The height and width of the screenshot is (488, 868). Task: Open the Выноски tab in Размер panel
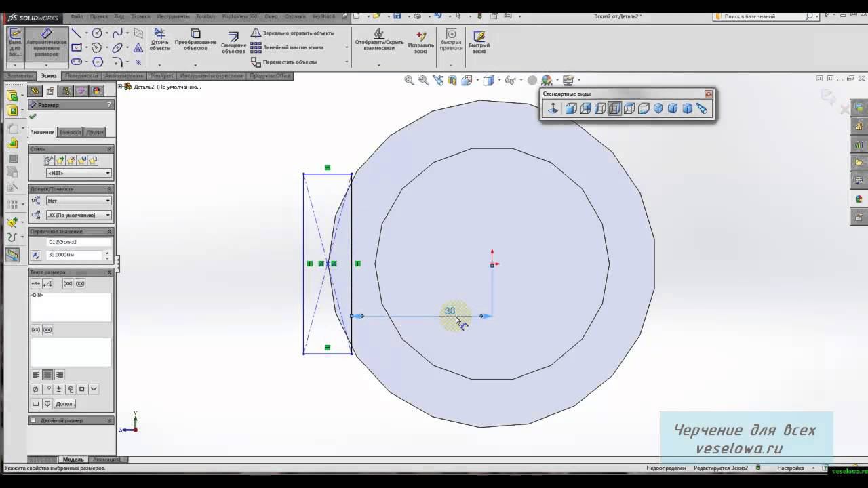click(x=70, y=132)
